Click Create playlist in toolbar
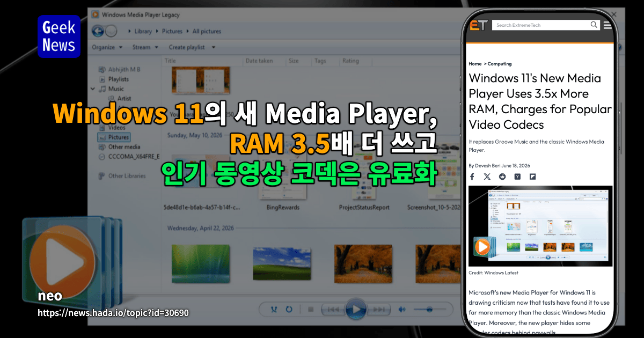This screenshot has height=338, width=644. tap(187, 47)
